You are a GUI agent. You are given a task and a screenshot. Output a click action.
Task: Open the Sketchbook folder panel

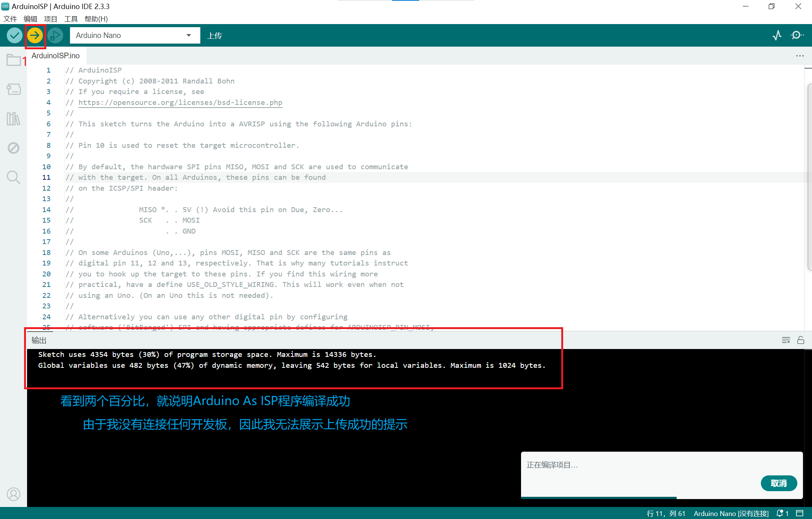14,60
